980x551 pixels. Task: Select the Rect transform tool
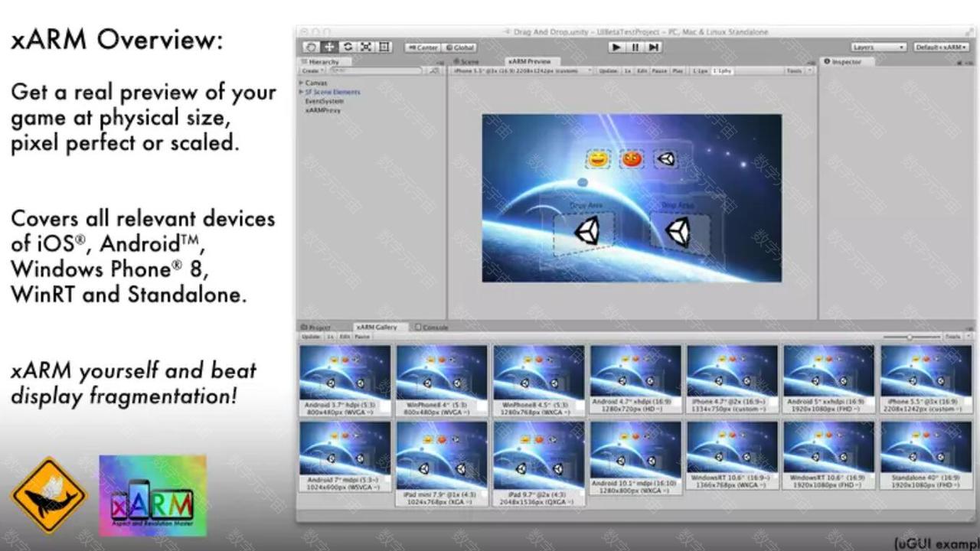(x=384, y=47)
